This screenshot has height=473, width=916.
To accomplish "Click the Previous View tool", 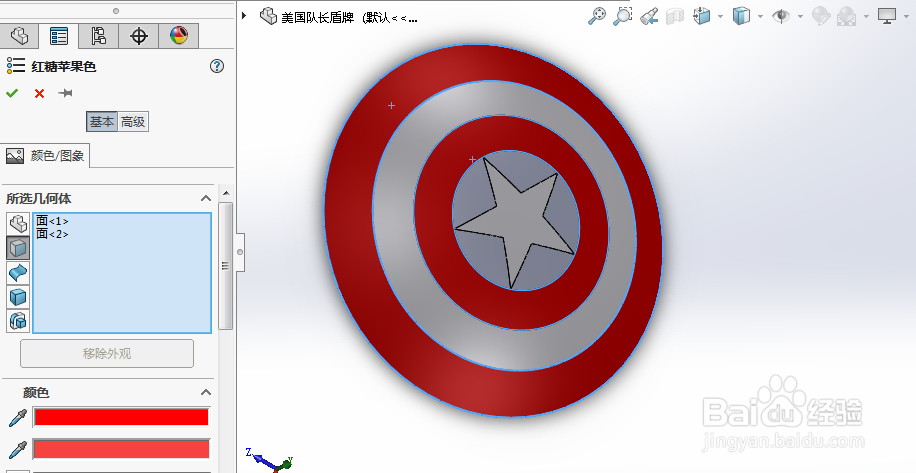I will 649,16.
